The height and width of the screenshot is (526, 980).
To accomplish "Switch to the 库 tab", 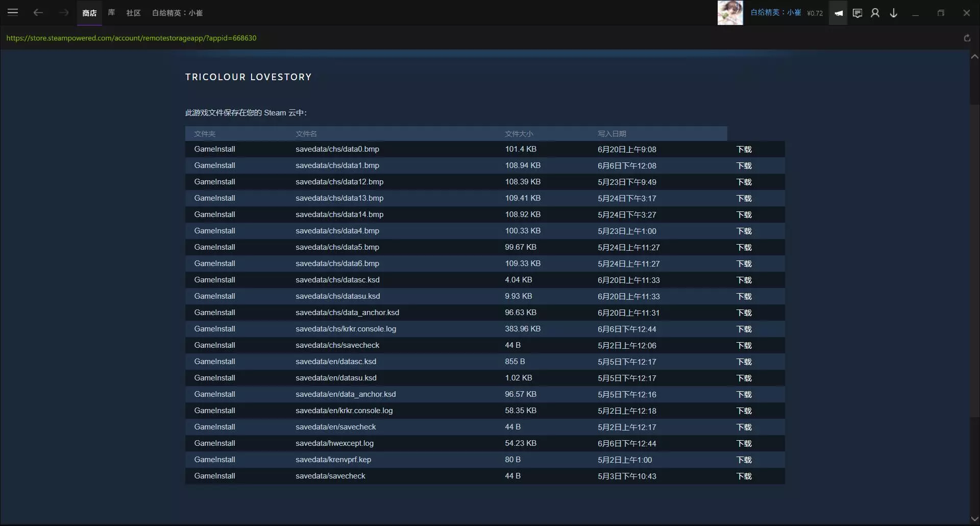I will [x=111, y=13].
